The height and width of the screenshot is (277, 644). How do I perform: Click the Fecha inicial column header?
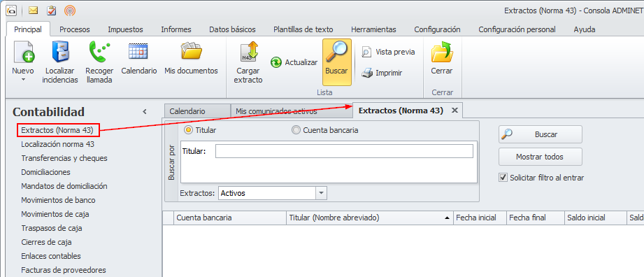click(480, 218)
